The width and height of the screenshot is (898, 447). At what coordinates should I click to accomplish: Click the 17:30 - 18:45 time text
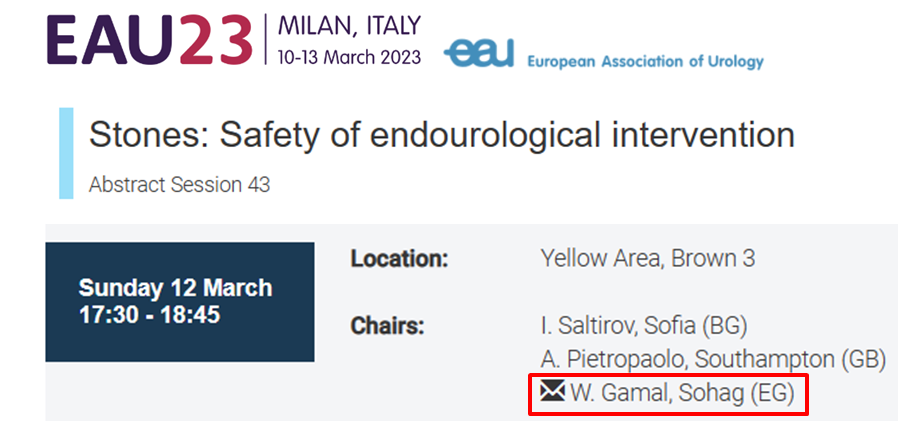[149, 315]
